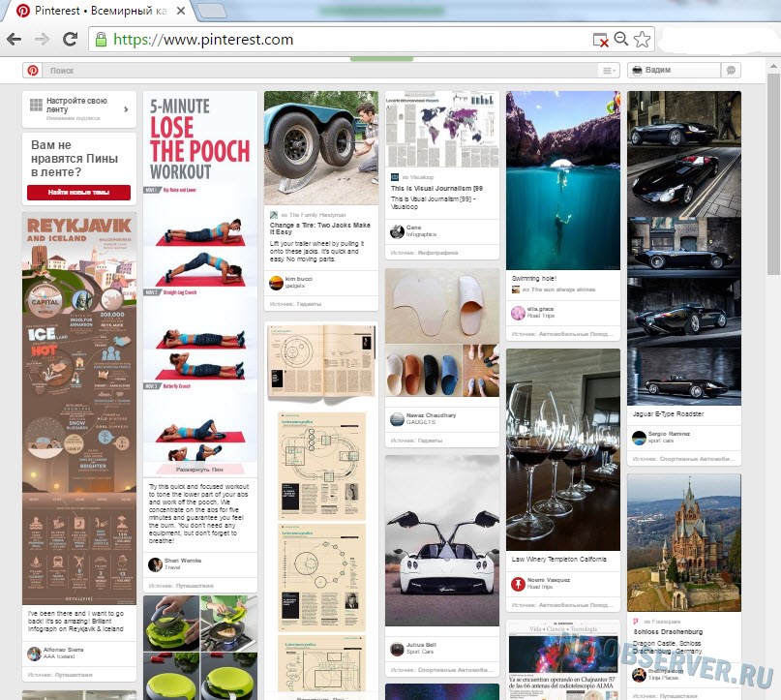The image size is (781, 700).
Task: Click the This is Visual Journalism title
Action: [x=436, y=189]
